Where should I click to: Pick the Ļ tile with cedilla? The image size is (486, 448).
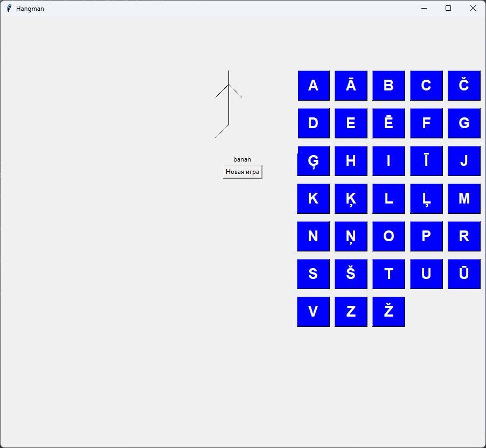(427, 199)
